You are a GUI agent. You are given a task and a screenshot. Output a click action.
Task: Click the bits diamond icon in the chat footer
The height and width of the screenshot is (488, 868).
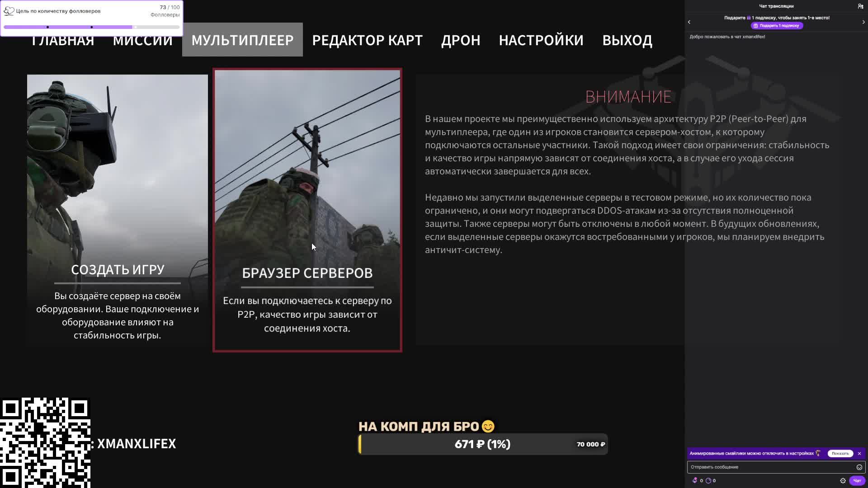pyautogui.click(x=695, y=480)
